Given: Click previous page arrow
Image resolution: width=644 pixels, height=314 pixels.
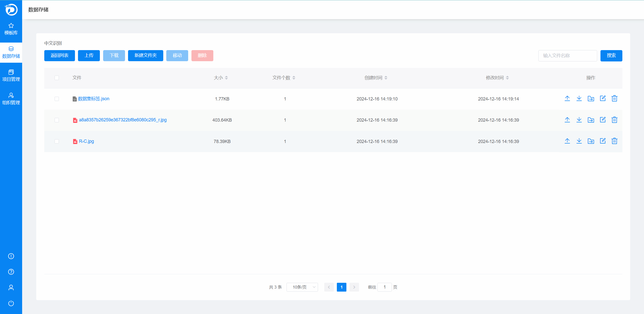Looking at the screenshot, I should [329, 287].
